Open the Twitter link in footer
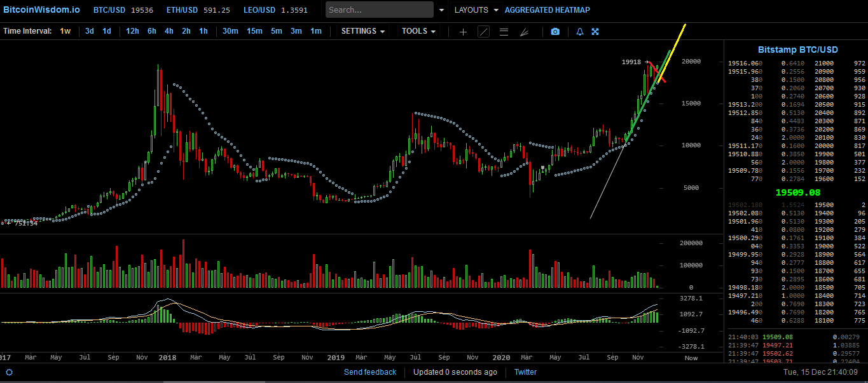The width and height of the screenshot is (868, 383). pyautogui.click(x=525, y=372)
